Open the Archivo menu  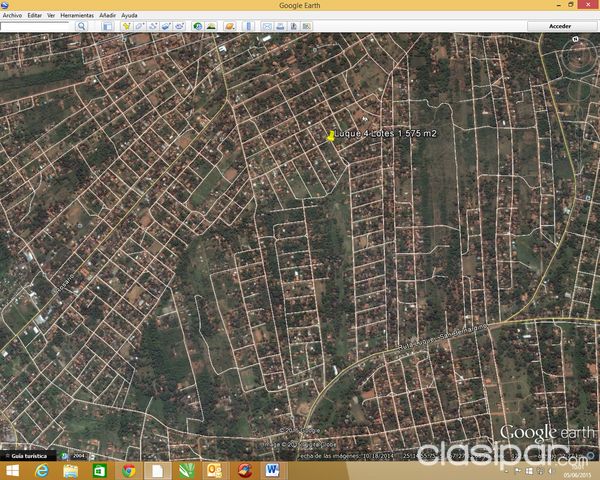[x=12, y=15]
